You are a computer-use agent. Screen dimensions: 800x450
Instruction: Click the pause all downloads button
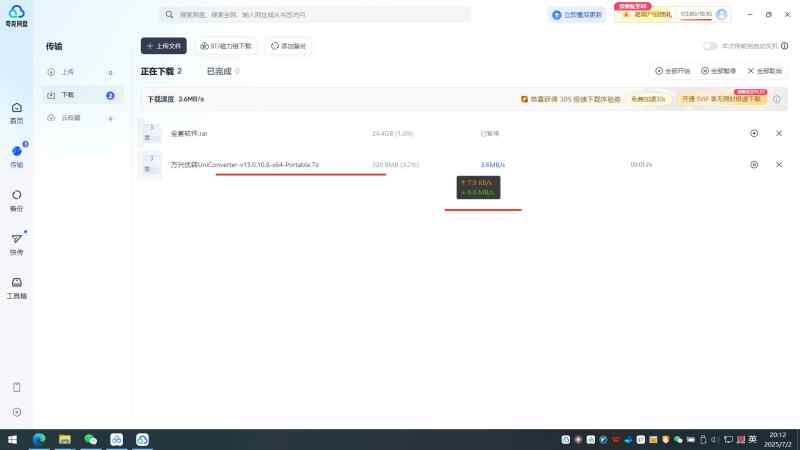(x=718, y=71)
